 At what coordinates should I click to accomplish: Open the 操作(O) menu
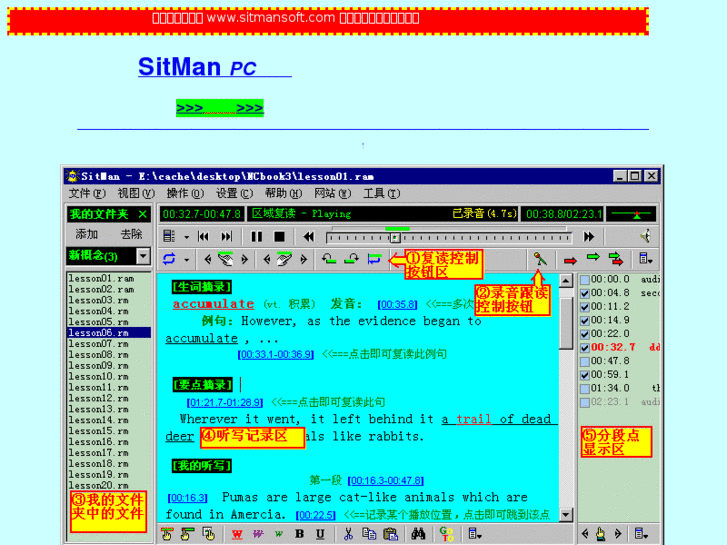185,193
